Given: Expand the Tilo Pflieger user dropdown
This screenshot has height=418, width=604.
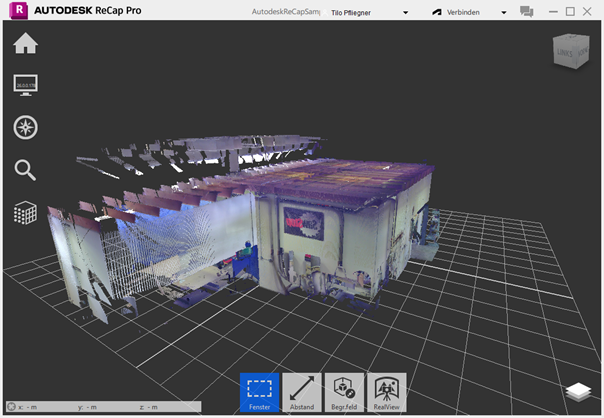Looking at the screenshot, I should coord(404,13).
